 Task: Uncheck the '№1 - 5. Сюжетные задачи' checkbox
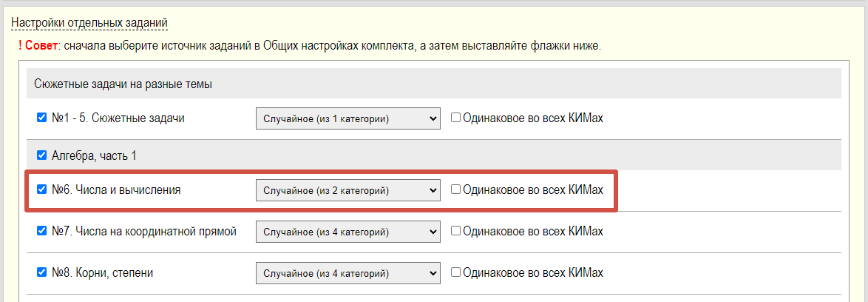[42, 118]
